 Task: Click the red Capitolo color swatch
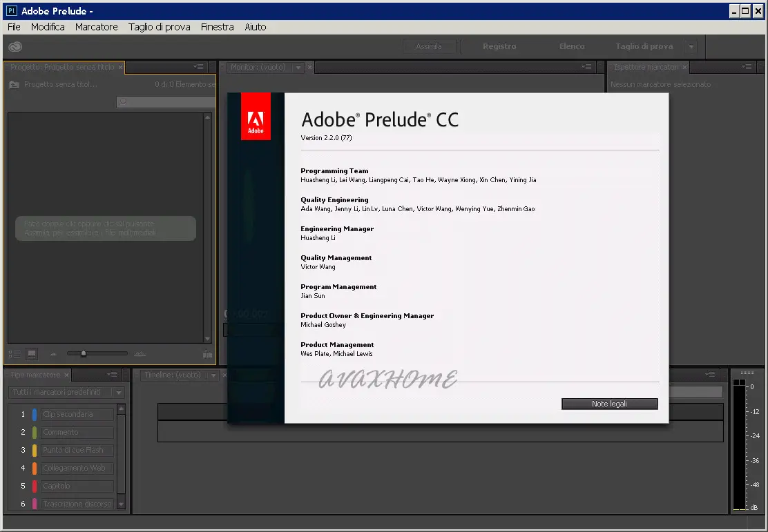(35, 486)
